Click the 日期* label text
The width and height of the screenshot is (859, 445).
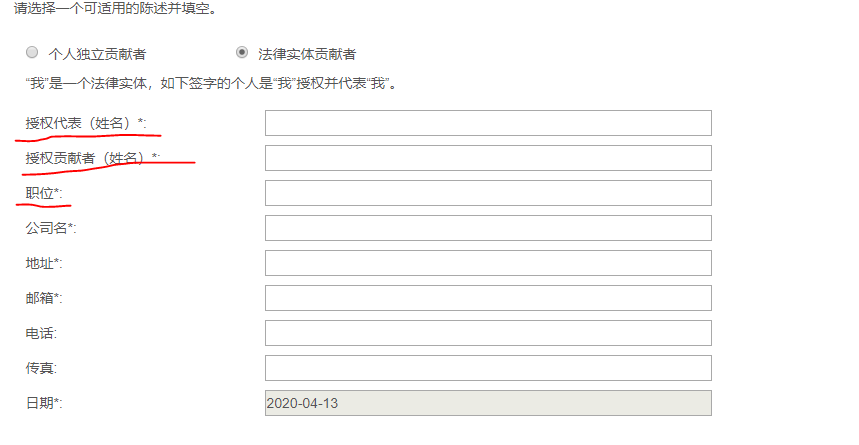tap(44, 403)
